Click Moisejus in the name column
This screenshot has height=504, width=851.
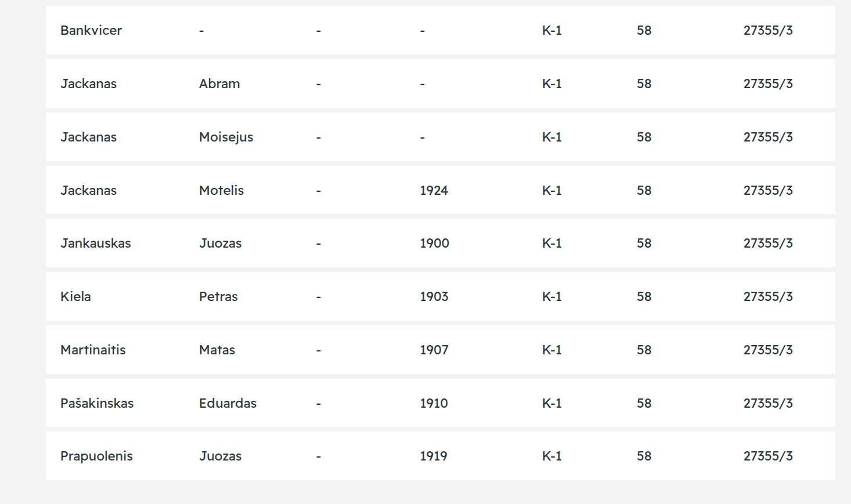point(226,137)
